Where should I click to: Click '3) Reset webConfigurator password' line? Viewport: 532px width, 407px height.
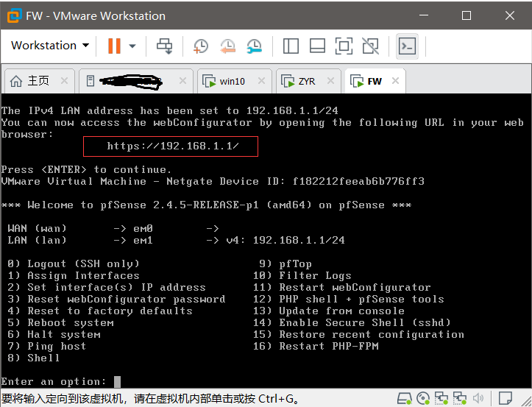116,299
